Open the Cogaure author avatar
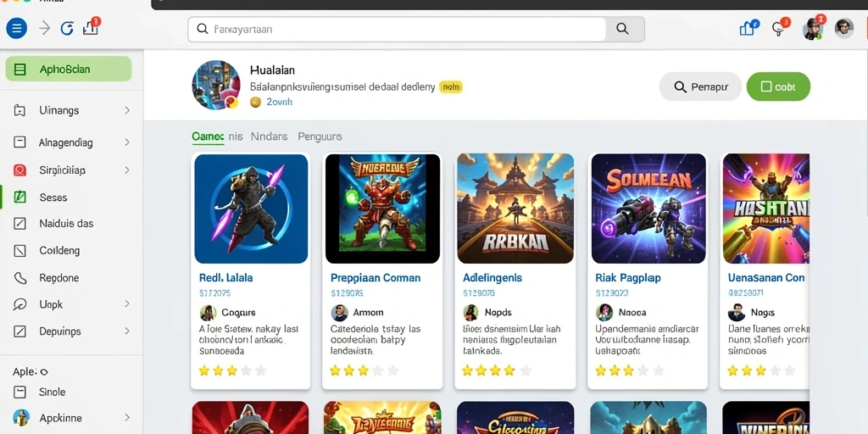Screen dimensions: 868x434 [x=209, y=313]
